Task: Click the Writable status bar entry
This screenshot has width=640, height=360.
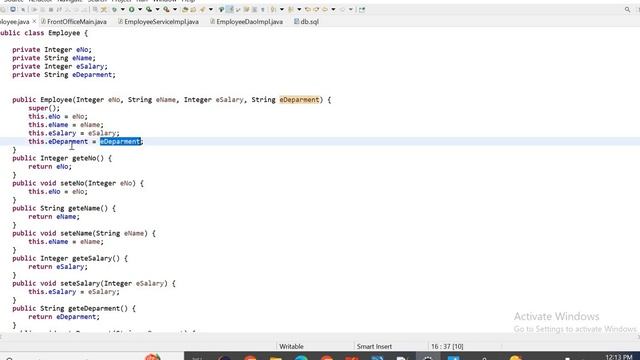Action: [291, 347]
